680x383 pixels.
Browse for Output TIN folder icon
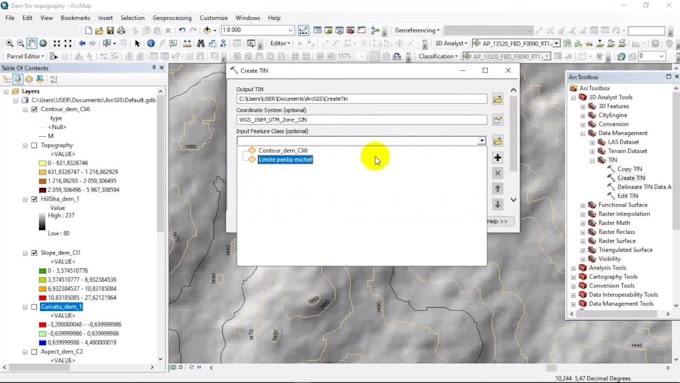497,99
